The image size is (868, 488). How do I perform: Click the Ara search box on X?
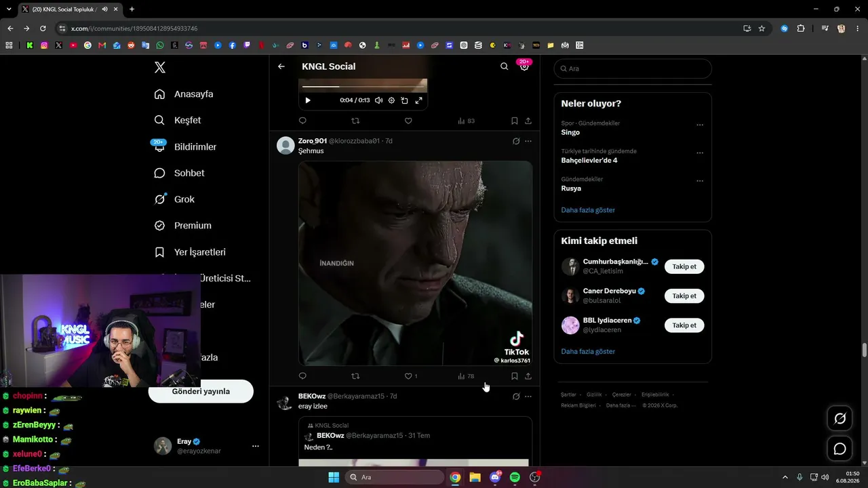pyautogui.click(x=633, y=68)
